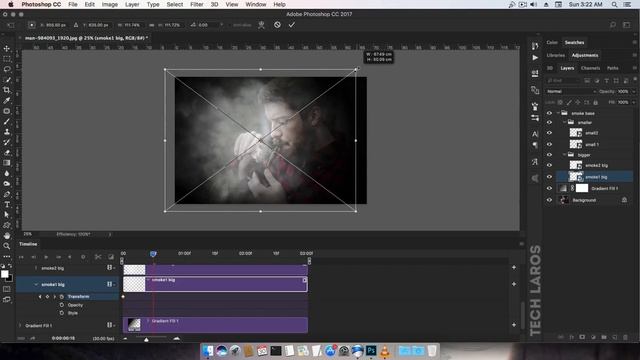Open the Paragraph panel icon
This screenshot has width=640, height=360.
click(535, 145)
